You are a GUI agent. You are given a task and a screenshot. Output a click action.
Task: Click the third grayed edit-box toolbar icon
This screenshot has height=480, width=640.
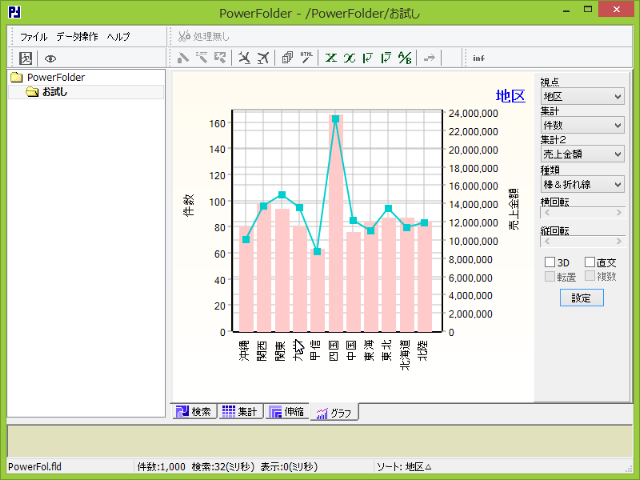[220, 58]
